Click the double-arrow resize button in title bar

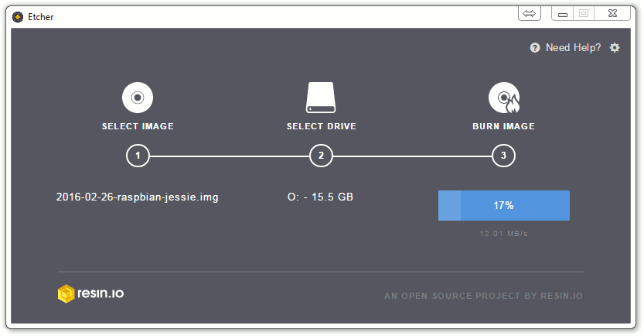pos(529,14)
